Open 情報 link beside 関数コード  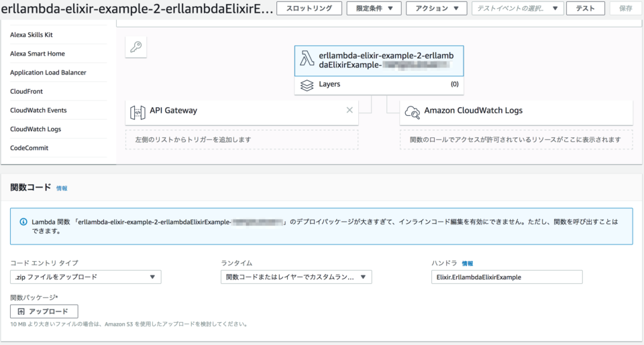62,189
